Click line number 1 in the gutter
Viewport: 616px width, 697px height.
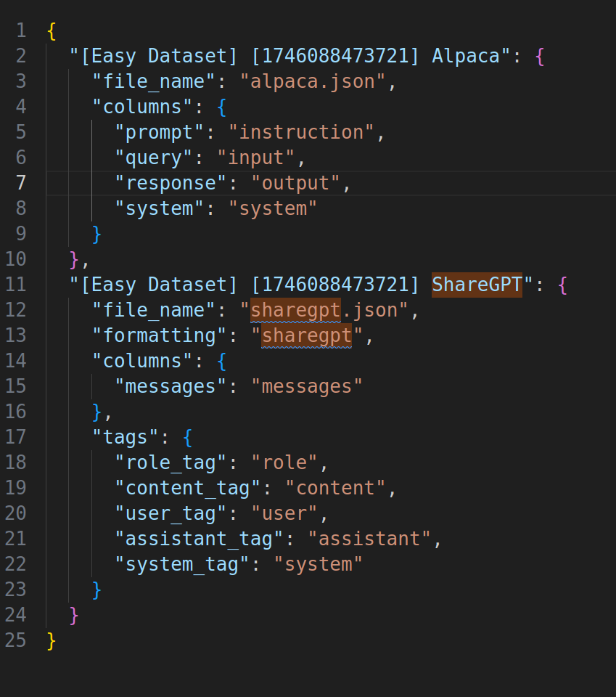click(21, 30)
